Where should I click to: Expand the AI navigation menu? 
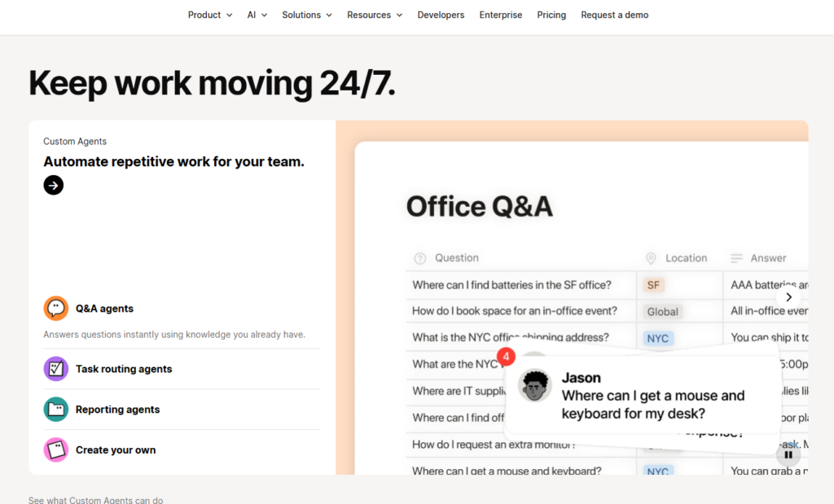pos(257,15)
